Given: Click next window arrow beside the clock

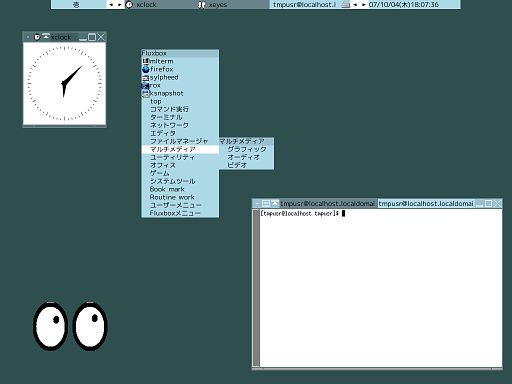Looking at the screenshot, I should [363, 5].
